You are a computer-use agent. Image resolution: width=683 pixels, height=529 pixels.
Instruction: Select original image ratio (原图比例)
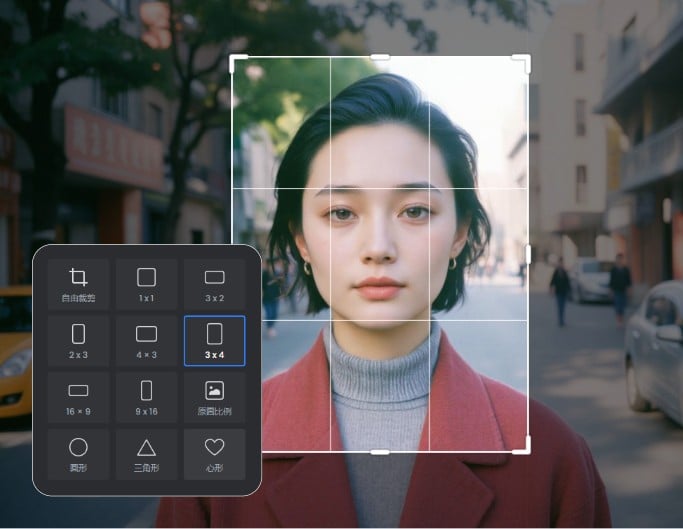point(214,397)
